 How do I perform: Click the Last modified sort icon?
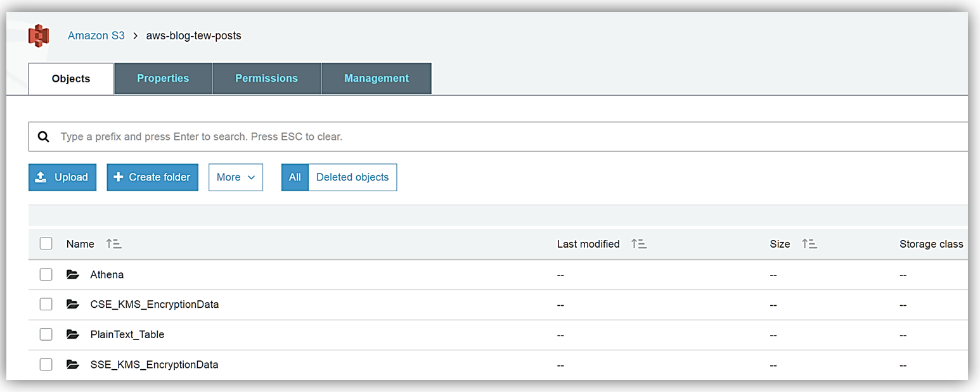tap(638, 244)
